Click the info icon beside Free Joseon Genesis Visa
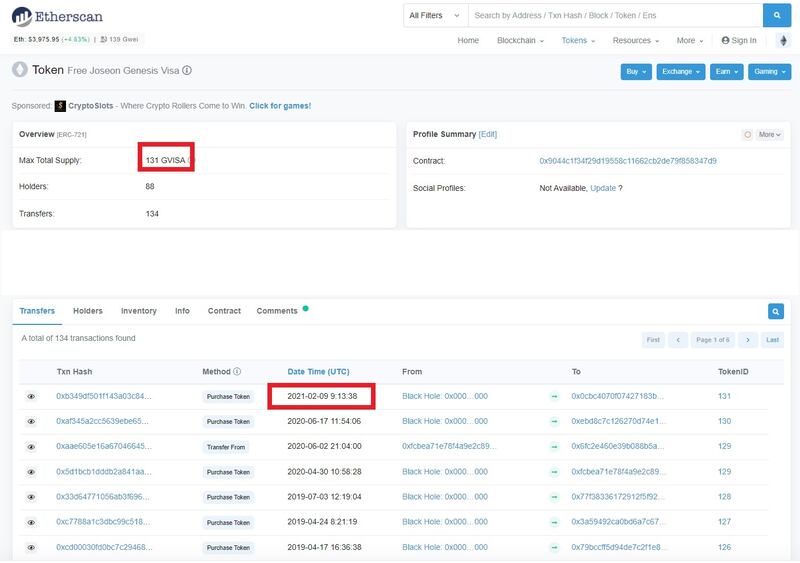The width and height of the screenshot is (800, 563). [x=187, y=70]
